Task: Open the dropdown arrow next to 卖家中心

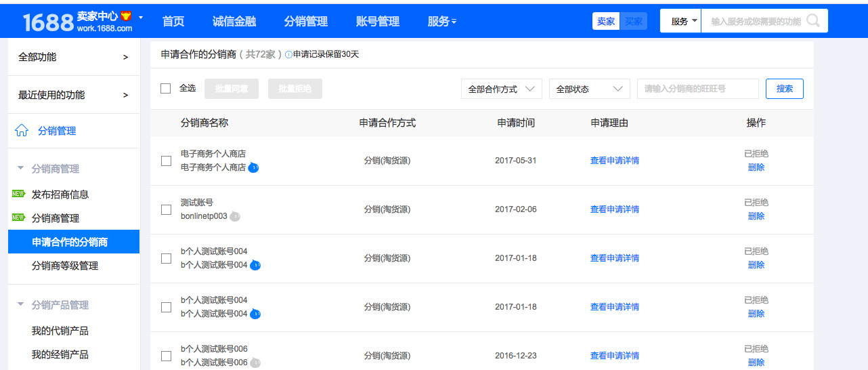Action: (141, 16)
